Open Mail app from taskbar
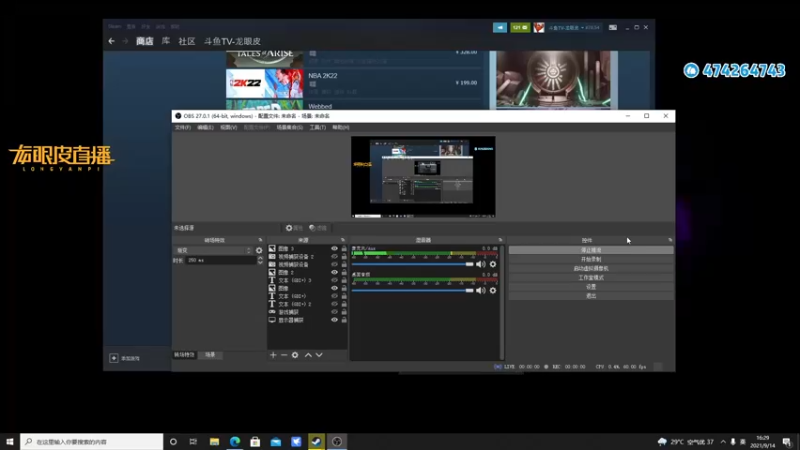The height and width of the screenshot is (450, 800). 276,441
